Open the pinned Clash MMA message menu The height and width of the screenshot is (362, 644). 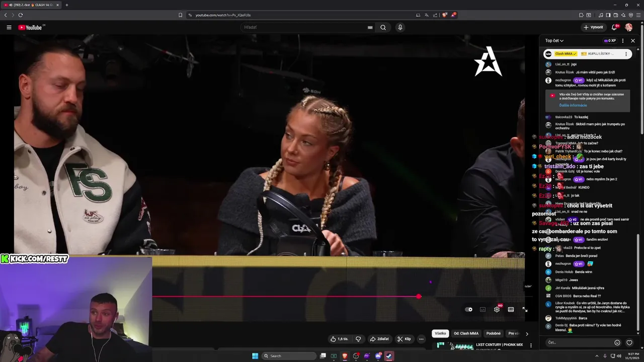click(x=626, y=54)
